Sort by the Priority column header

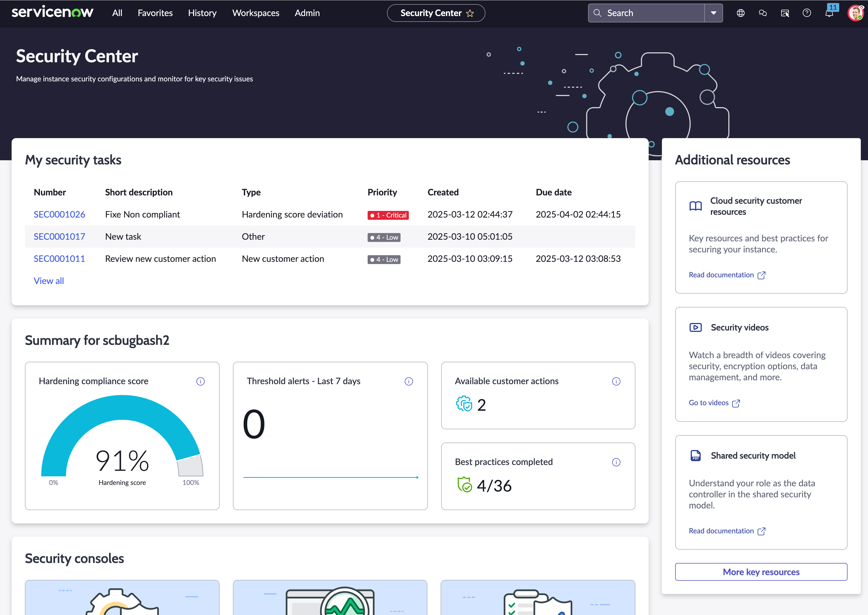382,192
